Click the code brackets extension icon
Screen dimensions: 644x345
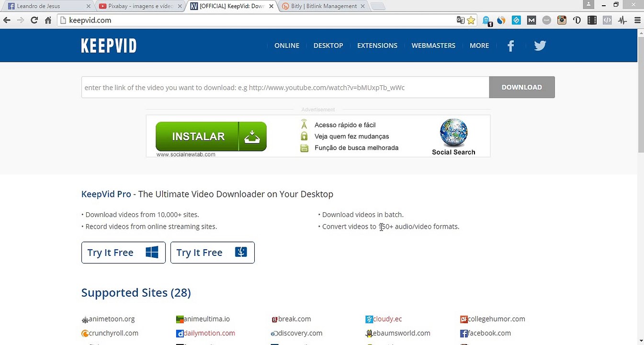[607, 20]
